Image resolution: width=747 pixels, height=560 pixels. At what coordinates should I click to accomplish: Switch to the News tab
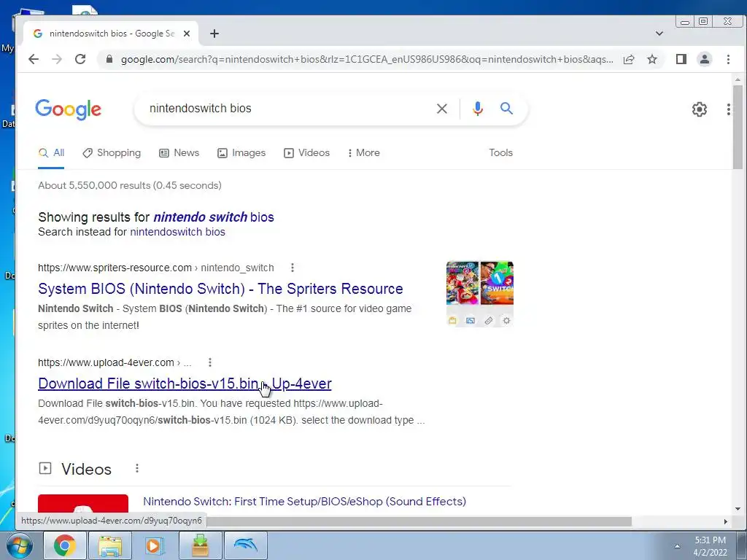[179, 153]
